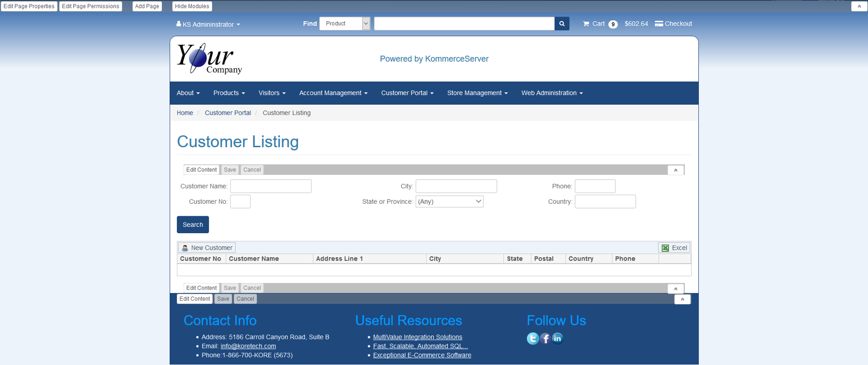Click the Your Company logo
Screen dimensions: 868x365
(209, 59)
